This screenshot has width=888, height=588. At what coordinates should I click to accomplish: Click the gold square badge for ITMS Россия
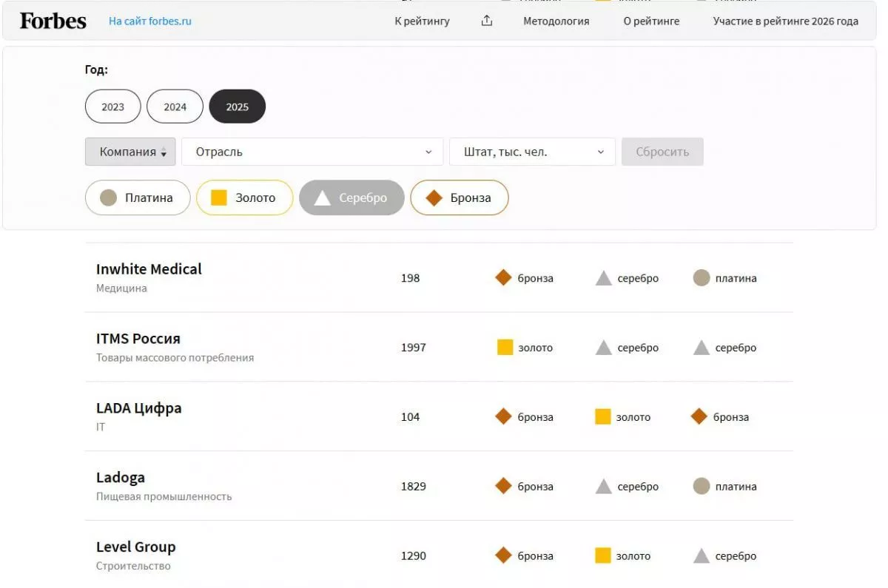(505, 347)
